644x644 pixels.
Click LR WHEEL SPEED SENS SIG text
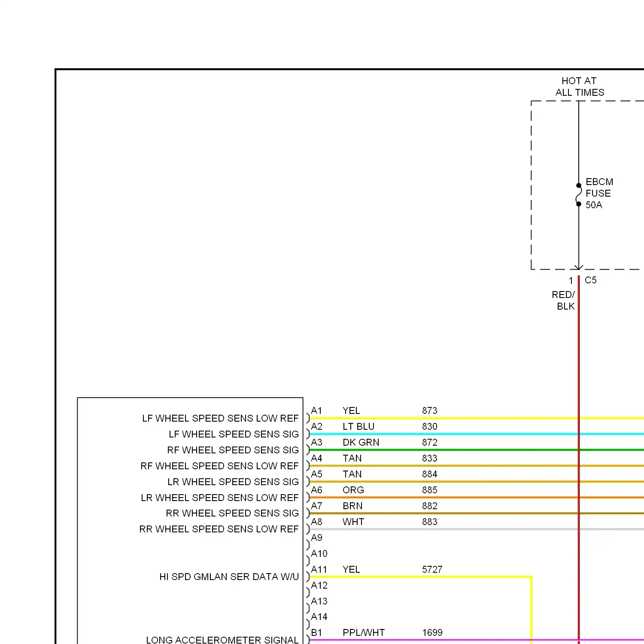[x=233, y=482]
